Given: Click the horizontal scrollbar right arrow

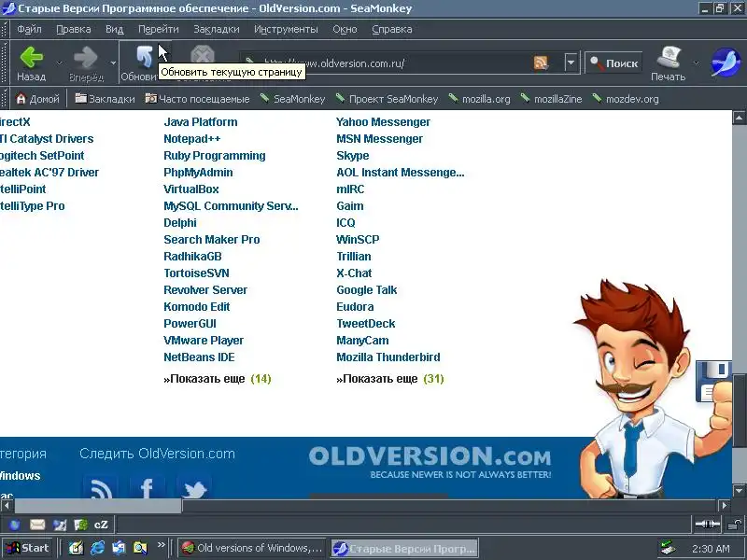Looking at the screenshot, I should pos(725,506).
